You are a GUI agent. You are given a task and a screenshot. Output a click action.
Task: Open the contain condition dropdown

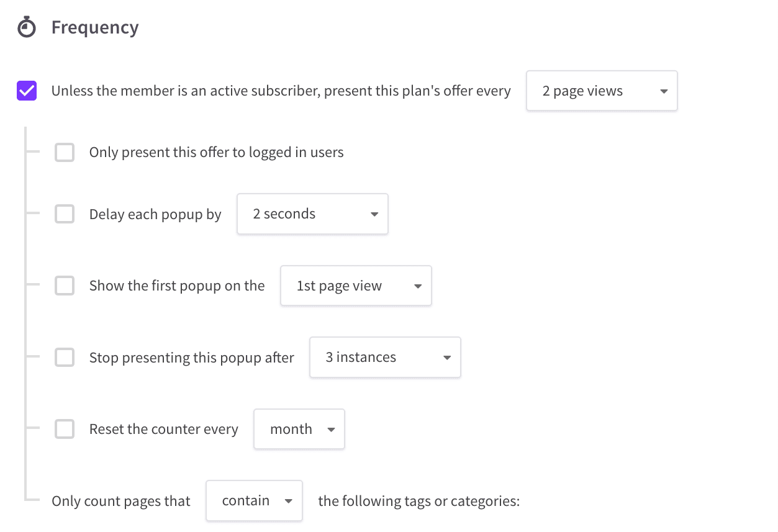tap(254, 500)
